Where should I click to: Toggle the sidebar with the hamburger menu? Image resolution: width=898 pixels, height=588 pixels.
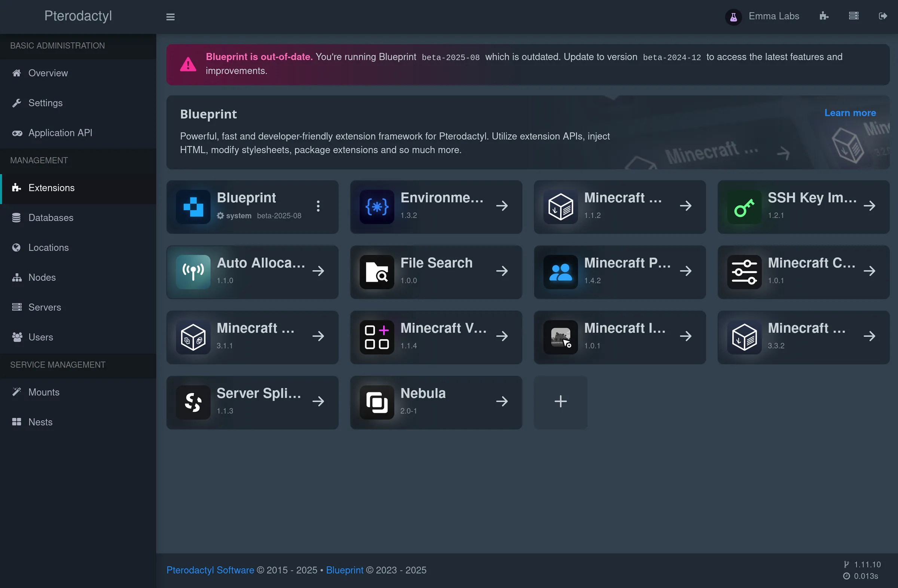[171, 16]
